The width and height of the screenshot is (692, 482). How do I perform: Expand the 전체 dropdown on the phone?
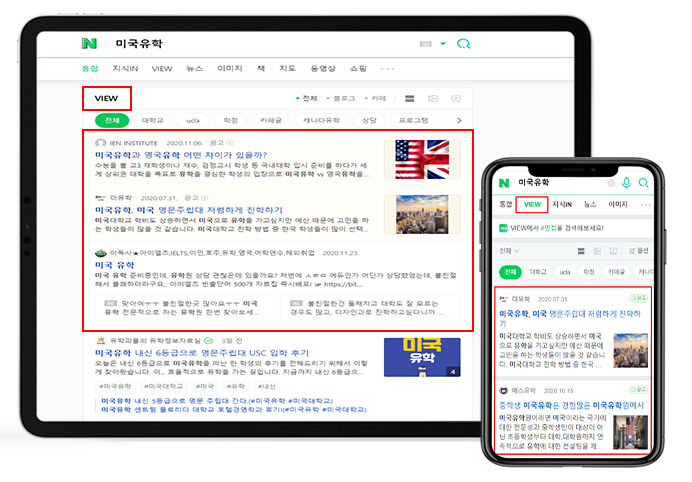pos(509,251)
